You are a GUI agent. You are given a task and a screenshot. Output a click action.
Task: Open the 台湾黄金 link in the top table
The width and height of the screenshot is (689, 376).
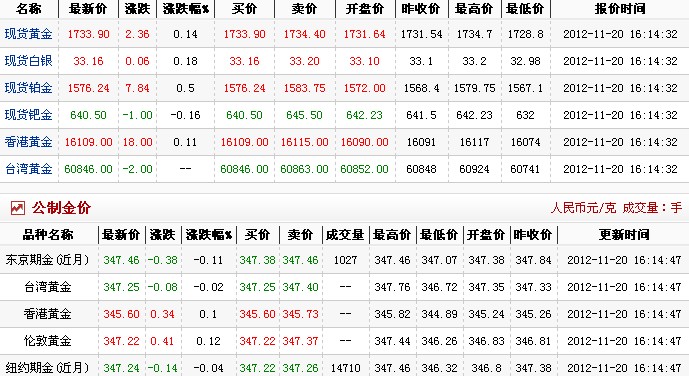click(x=29, y=169)
